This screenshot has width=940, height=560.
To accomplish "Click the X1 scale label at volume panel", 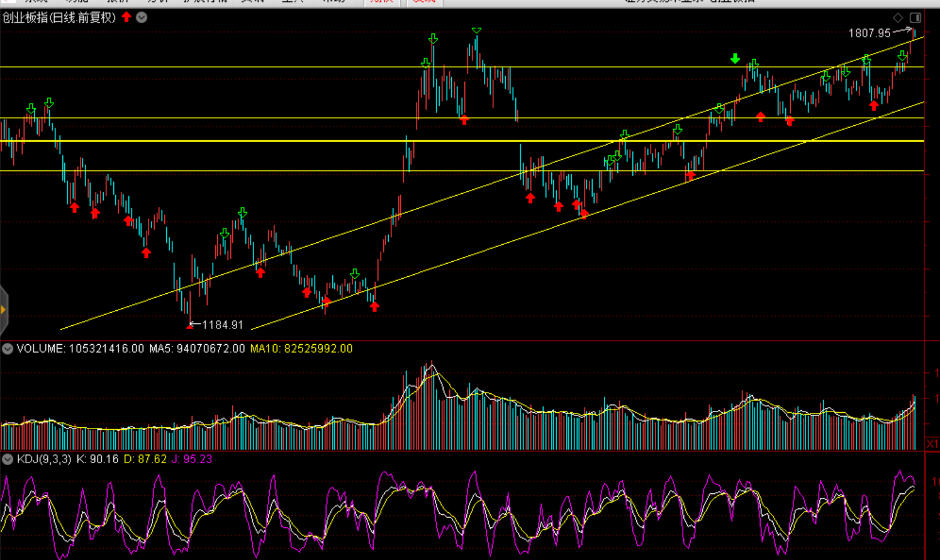I will [932, 444].
